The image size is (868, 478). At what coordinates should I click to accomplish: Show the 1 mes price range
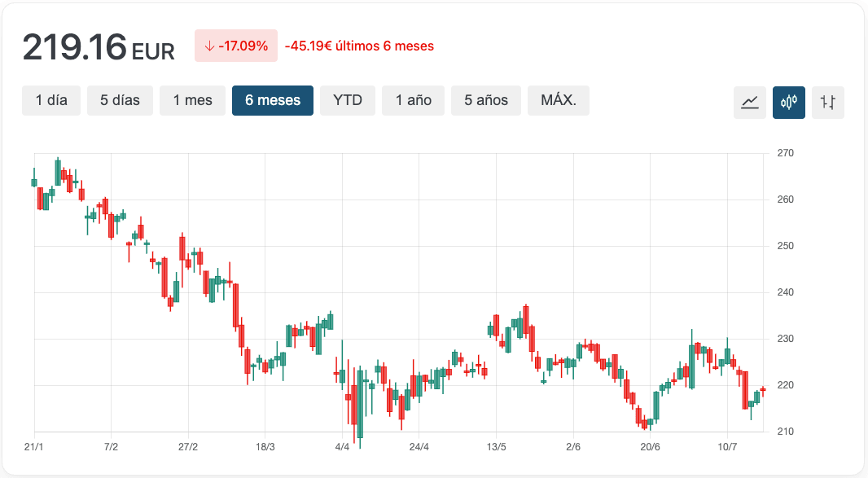click(192, 101)
